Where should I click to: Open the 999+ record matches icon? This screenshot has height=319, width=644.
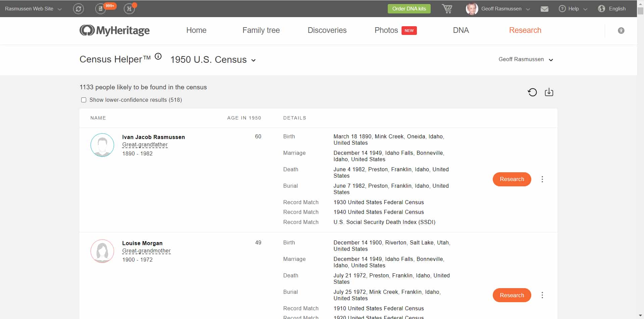pos(101,9)
